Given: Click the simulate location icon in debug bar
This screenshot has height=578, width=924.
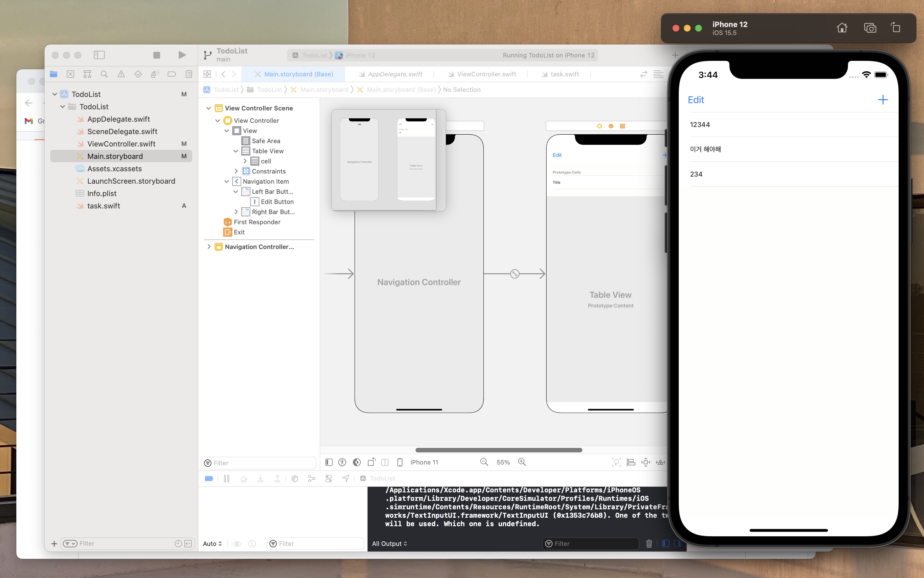Looking at the screenshot, I should pyautogui.click(x=345, y=478).
